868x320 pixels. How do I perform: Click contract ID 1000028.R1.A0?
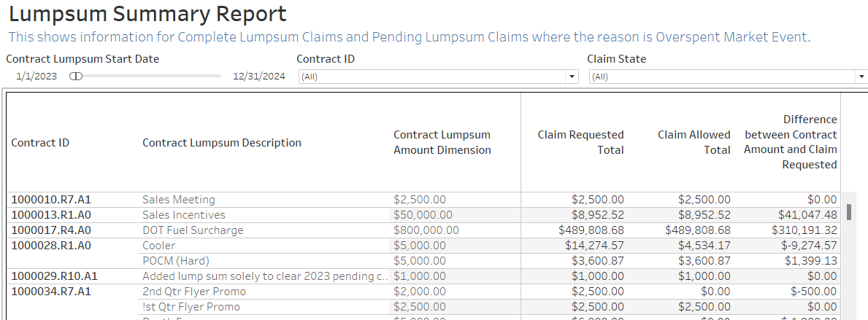click(x=50, y=246)
